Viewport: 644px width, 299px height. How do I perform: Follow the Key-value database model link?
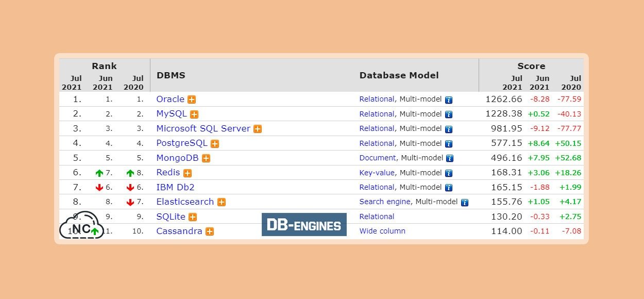(377, 173)
